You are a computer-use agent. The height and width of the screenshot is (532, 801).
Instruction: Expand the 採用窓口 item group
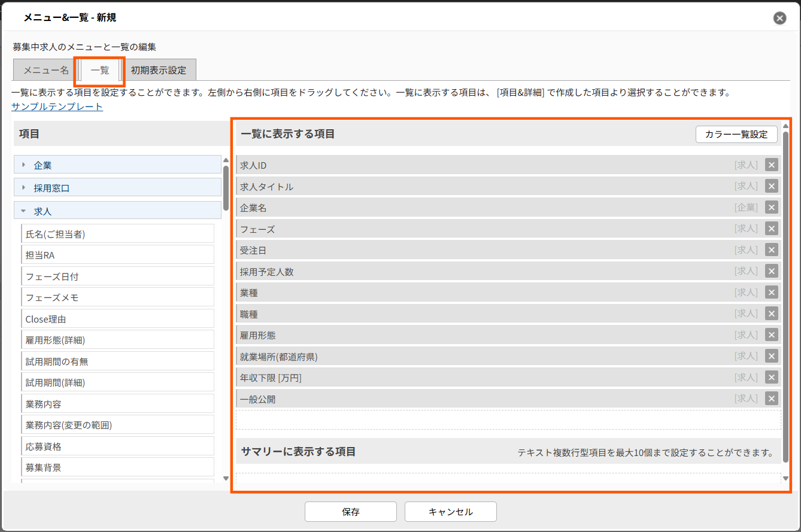[x=117, y=187]
